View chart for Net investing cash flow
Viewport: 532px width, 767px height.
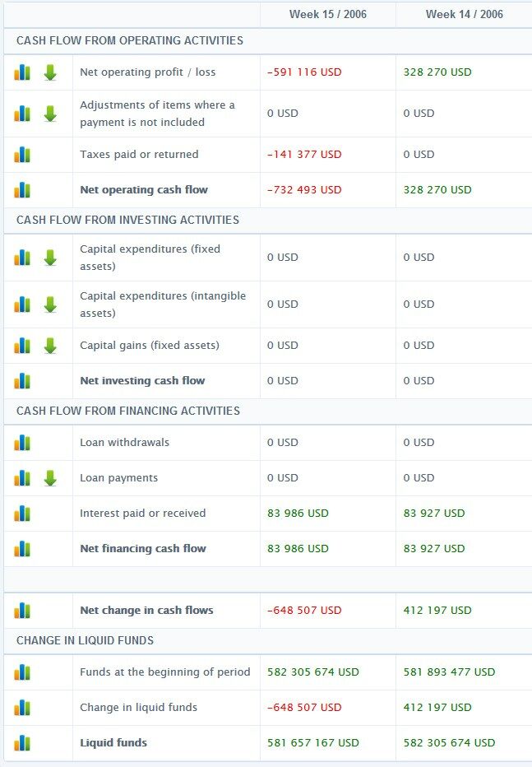(x=22, y=381)
